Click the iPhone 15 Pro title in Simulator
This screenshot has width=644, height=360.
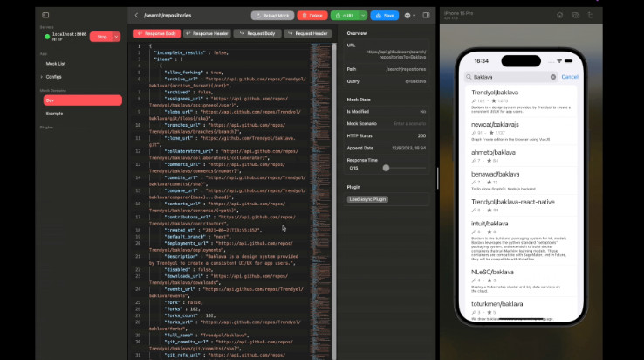click(x=459, y=13)
